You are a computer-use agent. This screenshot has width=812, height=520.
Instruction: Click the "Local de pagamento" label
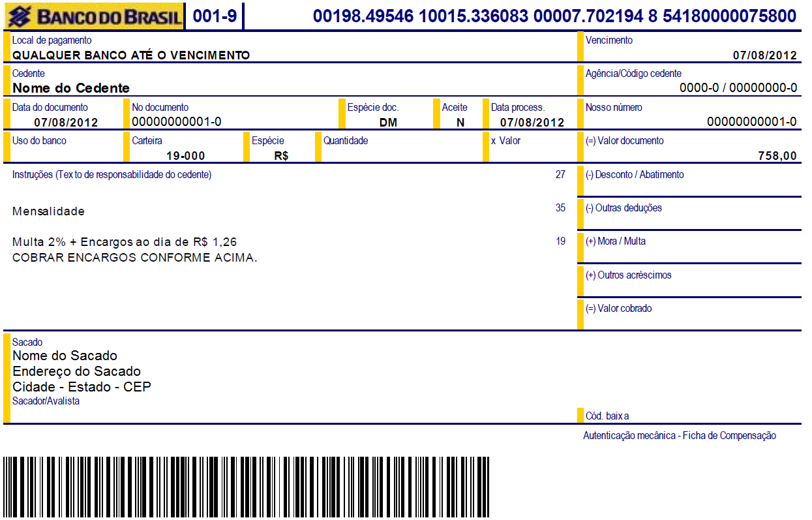[52, 40]
